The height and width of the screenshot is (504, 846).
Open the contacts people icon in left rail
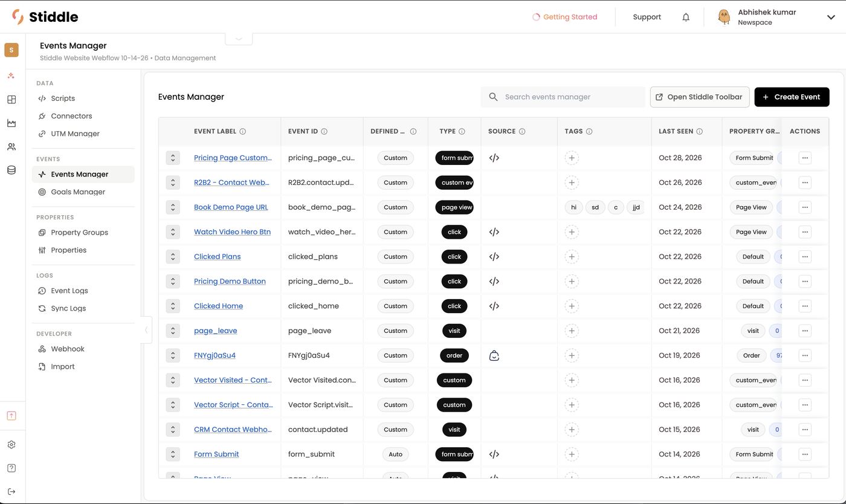tap(11, 147)
